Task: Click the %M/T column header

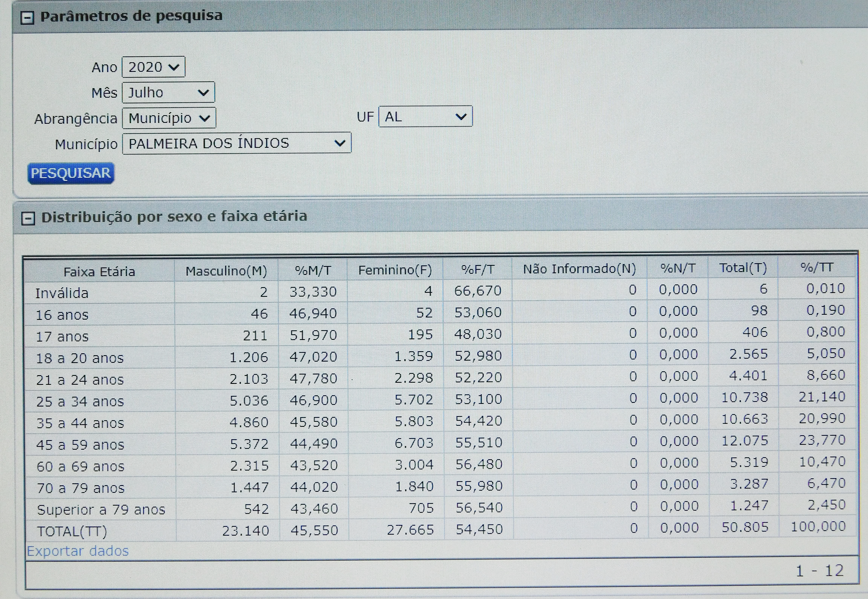Action: click(x=313, y=270)
